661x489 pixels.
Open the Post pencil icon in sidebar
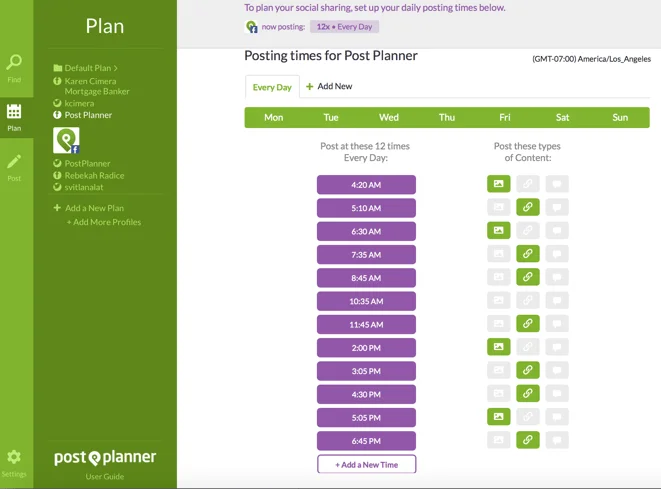pos(14,161)
